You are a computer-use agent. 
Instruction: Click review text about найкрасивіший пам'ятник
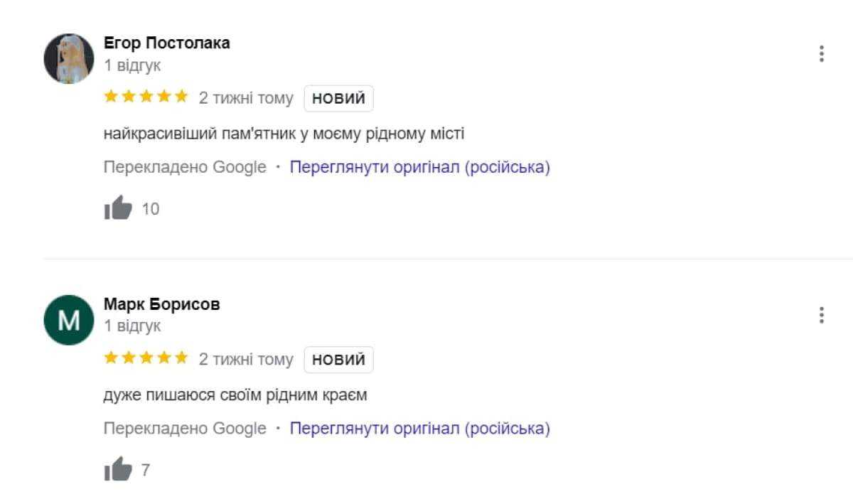pos(284,134)
